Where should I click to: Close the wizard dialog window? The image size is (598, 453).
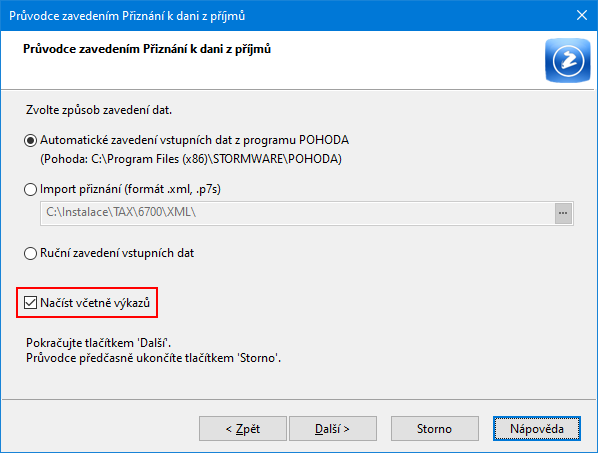[x=582, y=15]
